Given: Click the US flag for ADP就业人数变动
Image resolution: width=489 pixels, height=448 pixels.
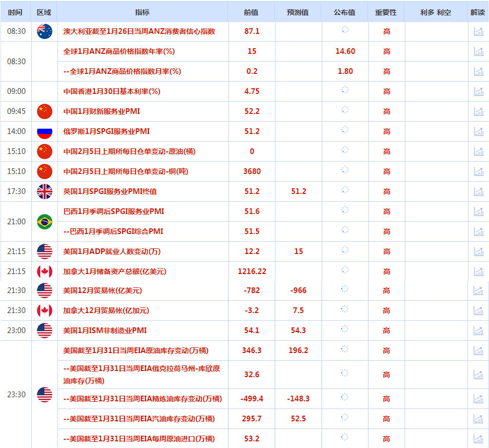Looking at the screenshot, I should pyautogui.click(x=45, y=251).
